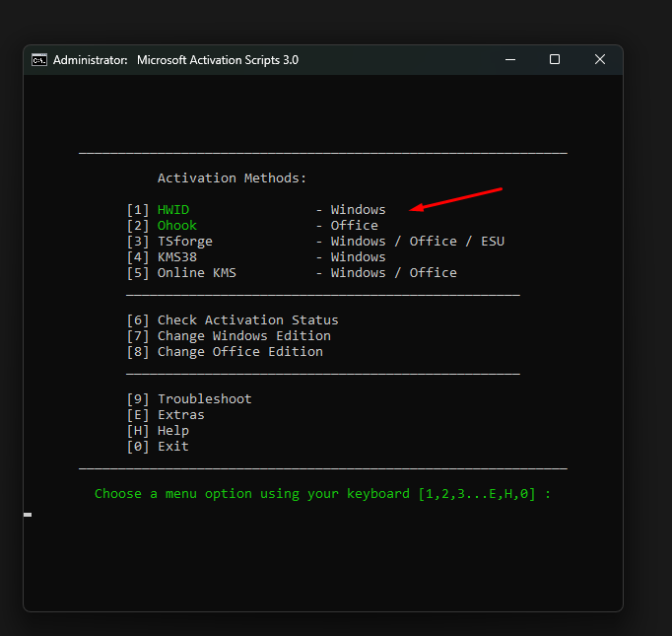The image size is (672, 636).
Task: Maximize the Activation Scripts window
Action: coord(555,60)
